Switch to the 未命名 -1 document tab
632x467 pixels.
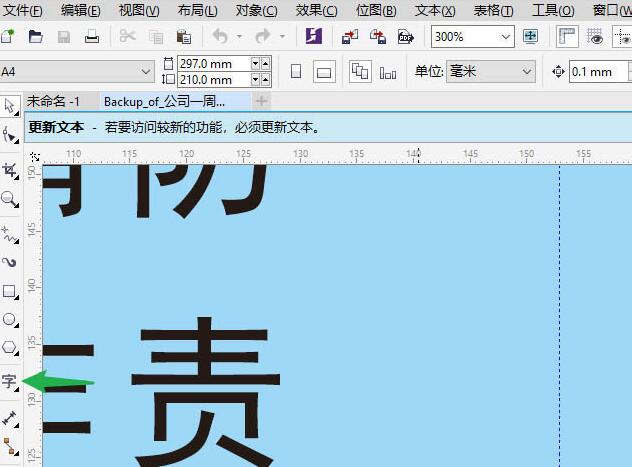coord(53,102)
